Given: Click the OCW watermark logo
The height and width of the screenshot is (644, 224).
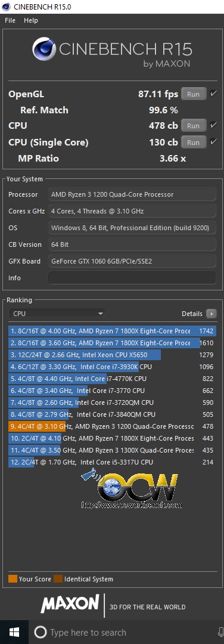Looking at the screenshot, I should pyautogui.click(x=132, y=490).
